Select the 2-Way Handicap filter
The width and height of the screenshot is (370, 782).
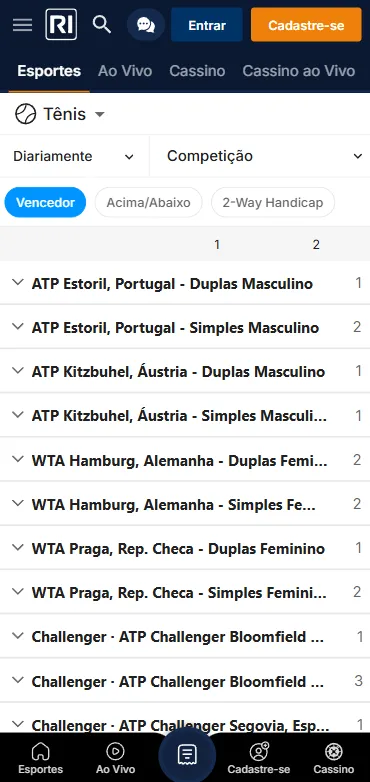click(x=273, y=202)
